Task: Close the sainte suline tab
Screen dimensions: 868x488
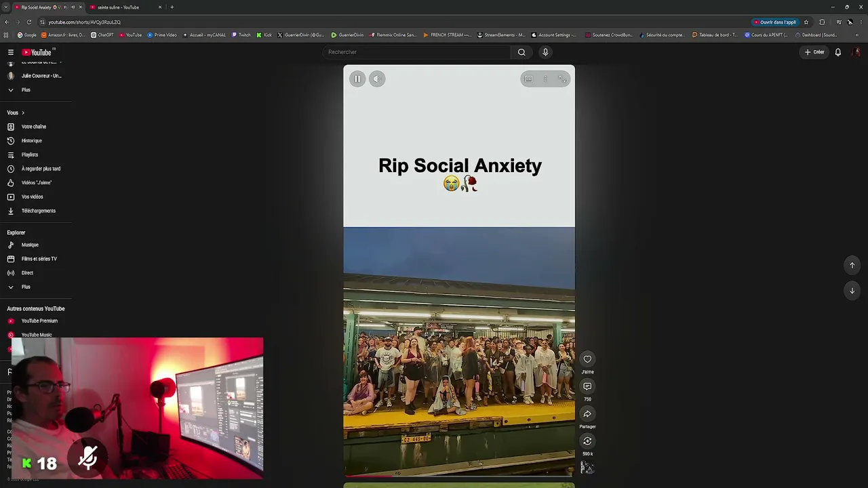Action: coord(160,7)
